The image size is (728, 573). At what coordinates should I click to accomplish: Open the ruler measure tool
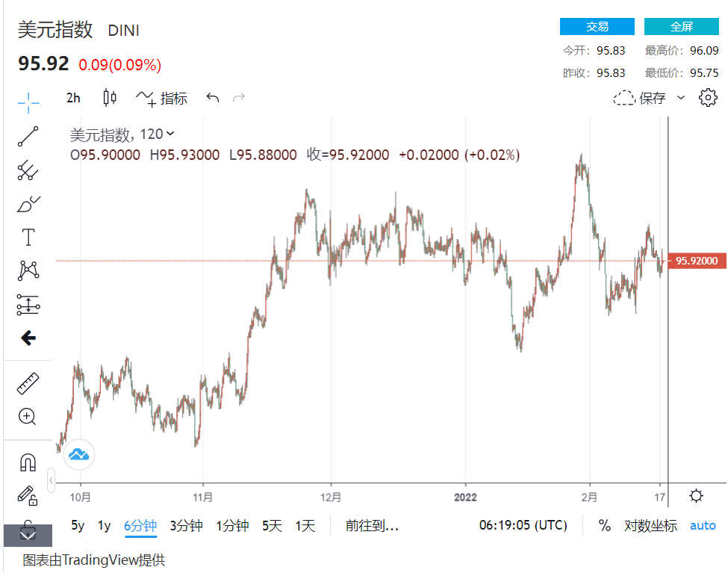point(28,384)
